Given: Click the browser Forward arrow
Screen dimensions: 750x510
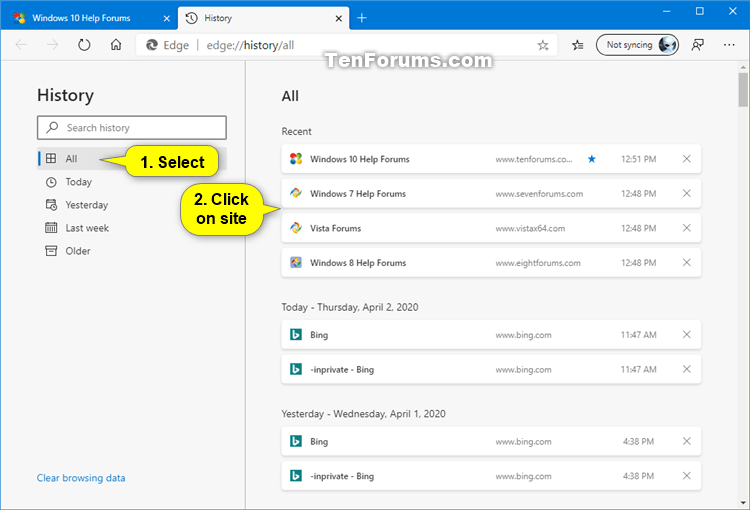Looking at the screenshot, I should [x=53, y=45].
